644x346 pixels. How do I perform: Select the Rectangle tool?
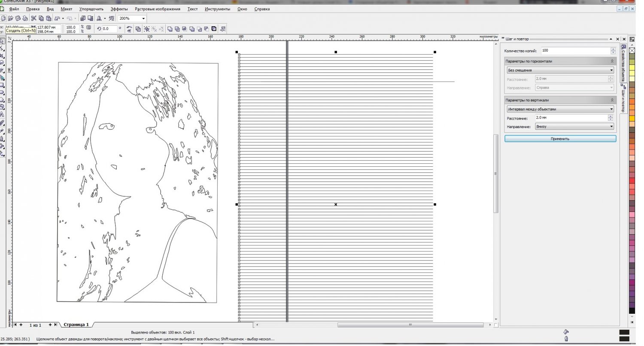tap(3, 85)
